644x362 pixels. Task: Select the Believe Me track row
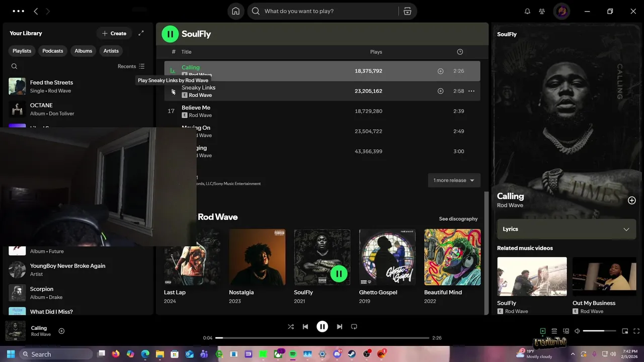(x=322, y=111)
